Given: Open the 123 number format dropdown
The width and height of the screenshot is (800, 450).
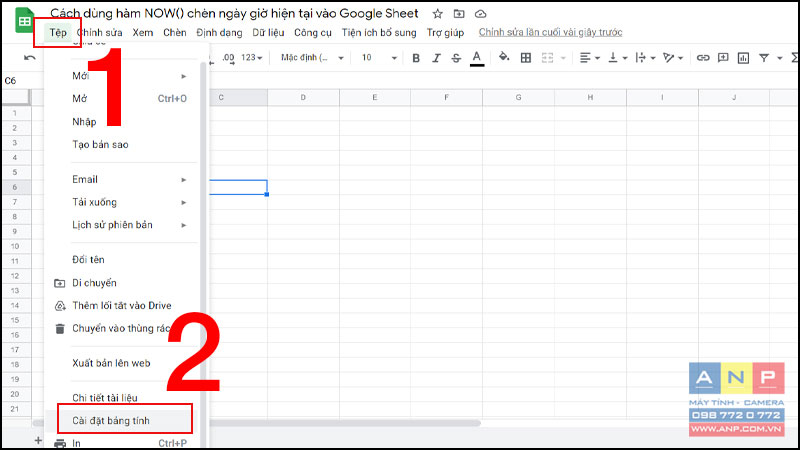Looking at the screenshot, I should pyautogui.click(x=252, y=58).
